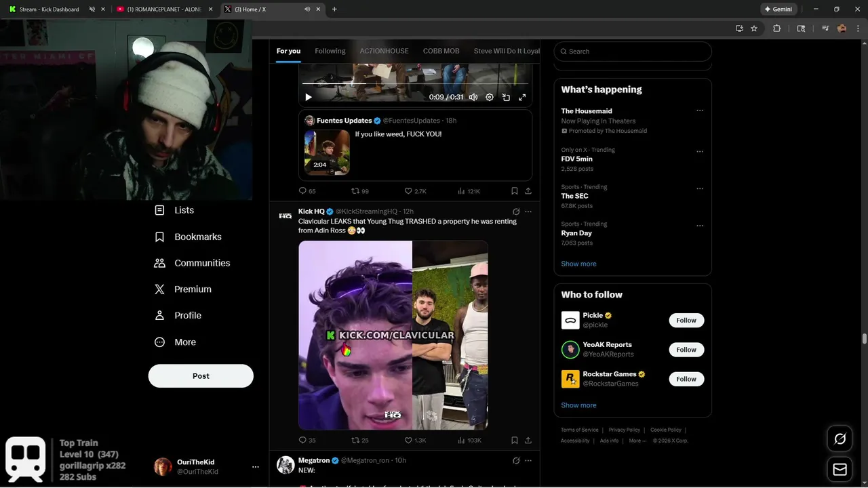868x488 pixels.
Task: Open the Messages floating button
Action: pos(840,469)
